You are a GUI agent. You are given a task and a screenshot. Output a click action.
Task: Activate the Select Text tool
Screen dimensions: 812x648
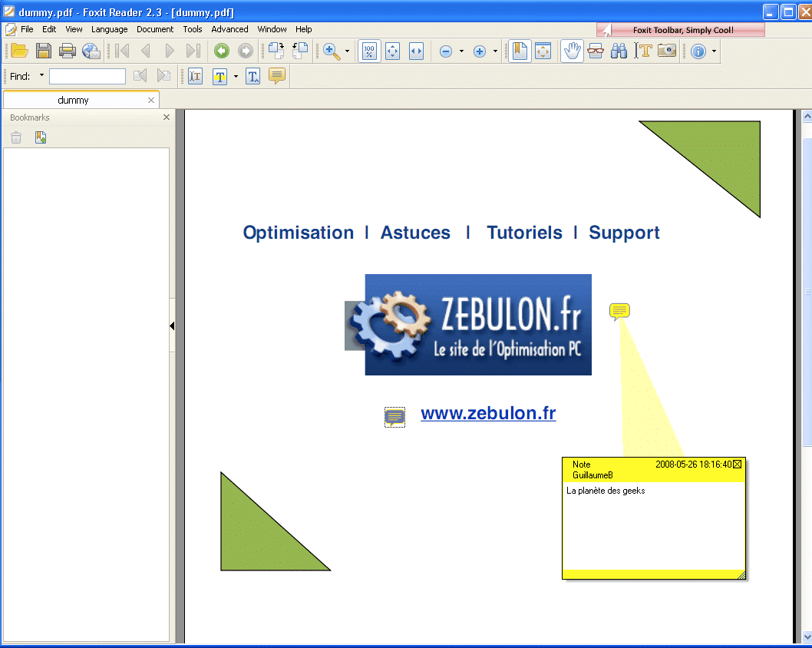(642, 51)
